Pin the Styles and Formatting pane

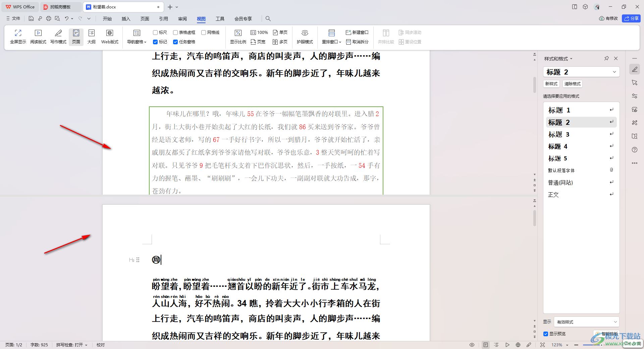(606, 58)
